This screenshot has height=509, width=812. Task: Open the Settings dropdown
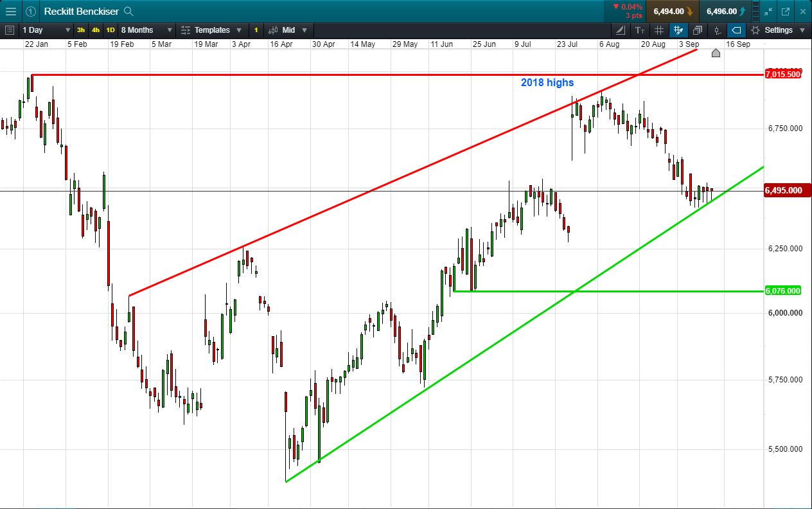click(x=778, y=30)
